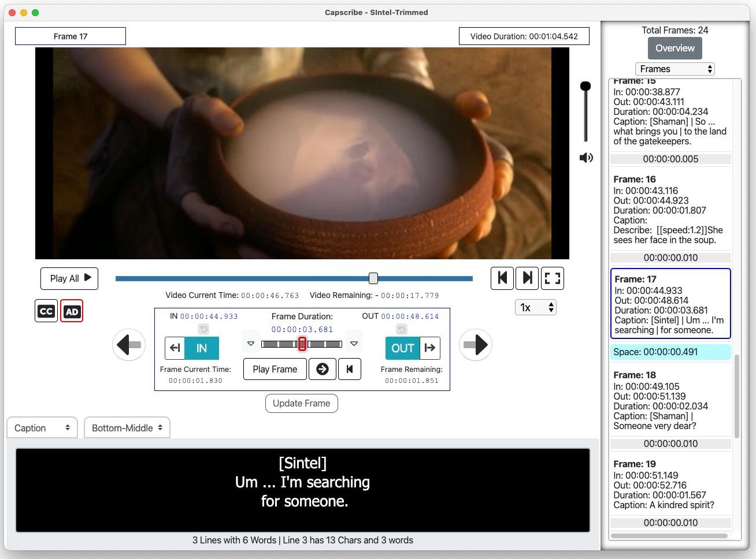This screenshot has height=559, width=756.
Task: Click the Video Current Time value 00:00:46.763
Action: (x=270, y=296)
